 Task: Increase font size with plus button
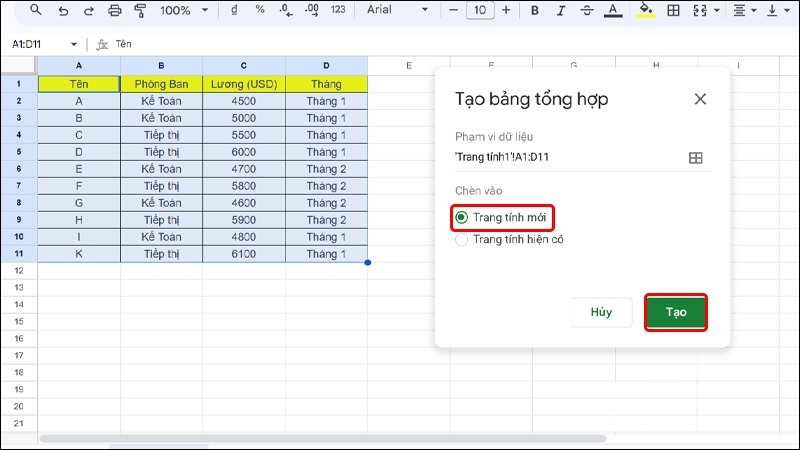pyautogui.click(x=506, y=10)
